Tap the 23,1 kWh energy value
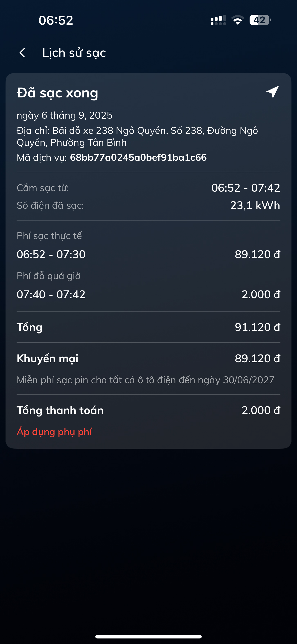This screenshot has width=297, height=644. click(255, 205)
